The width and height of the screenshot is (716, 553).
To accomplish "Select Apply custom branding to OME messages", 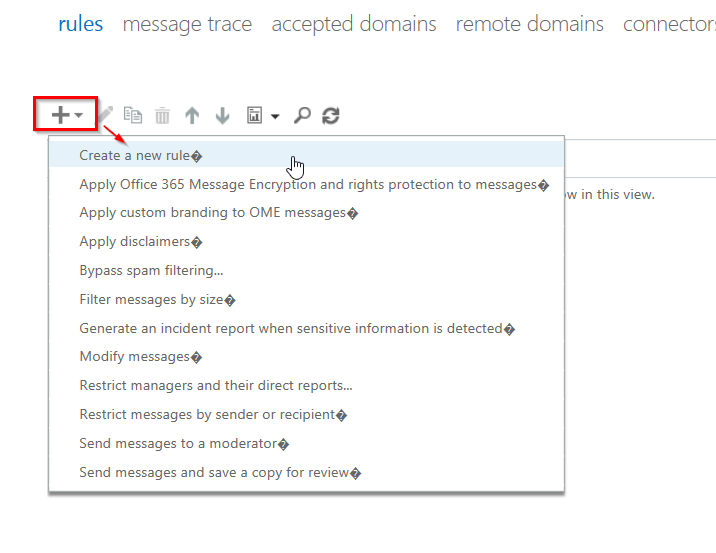I will [x=218, y=212].
